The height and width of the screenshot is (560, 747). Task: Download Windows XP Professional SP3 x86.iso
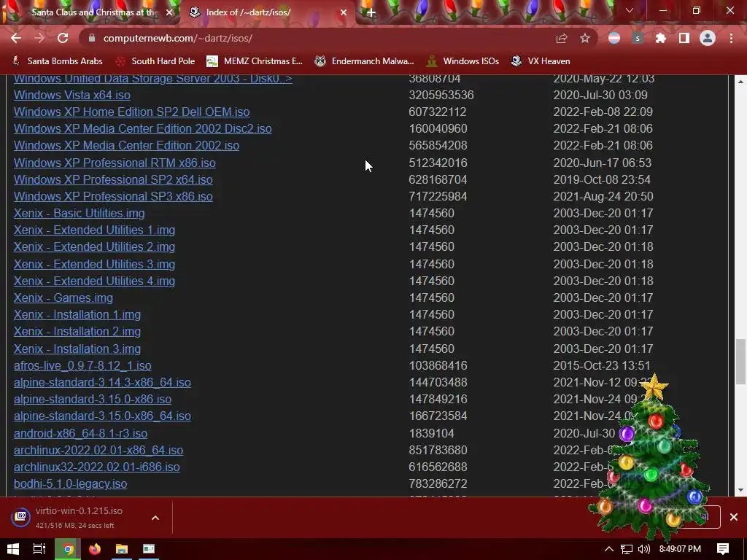pos(113,196)
